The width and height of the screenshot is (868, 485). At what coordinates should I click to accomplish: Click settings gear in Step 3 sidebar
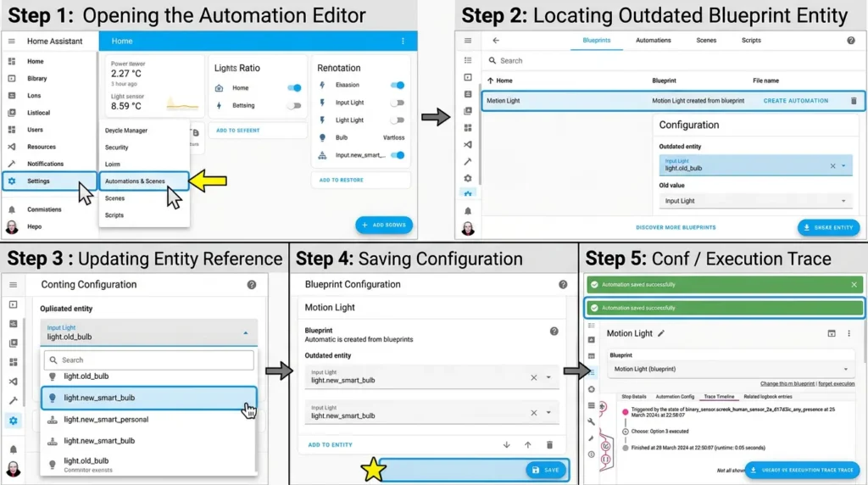[14, 421]
